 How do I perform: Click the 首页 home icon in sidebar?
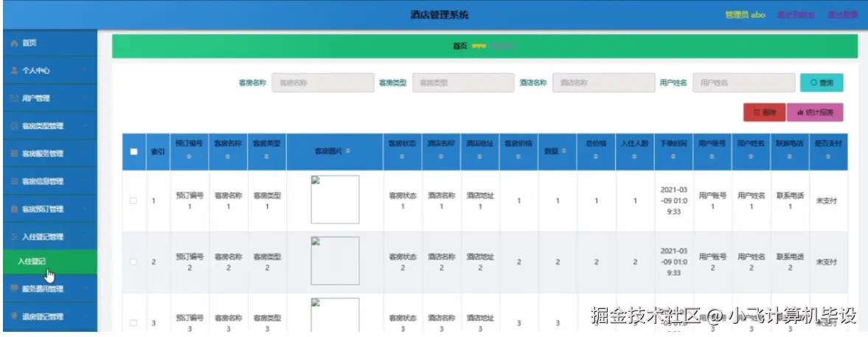click(15, 44)
